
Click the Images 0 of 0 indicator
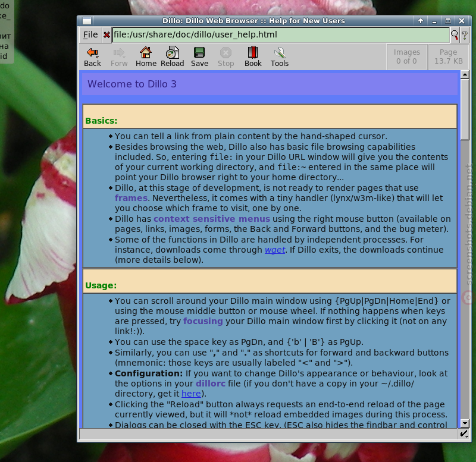(x=407, y=56)
